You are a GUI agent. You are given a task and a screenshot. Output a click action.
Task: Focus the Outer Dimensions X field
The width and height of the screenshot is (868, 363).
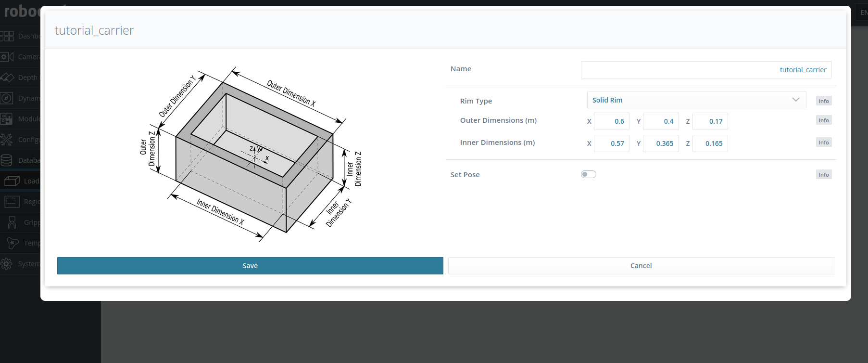611,121
